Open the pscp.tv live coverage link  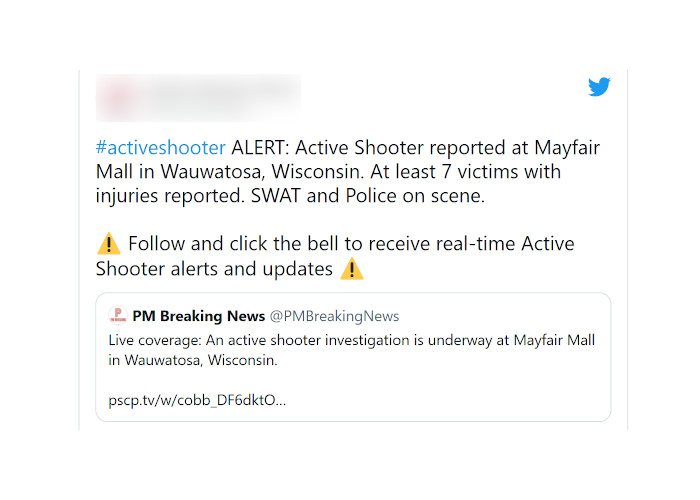click(x=197, y=400)
